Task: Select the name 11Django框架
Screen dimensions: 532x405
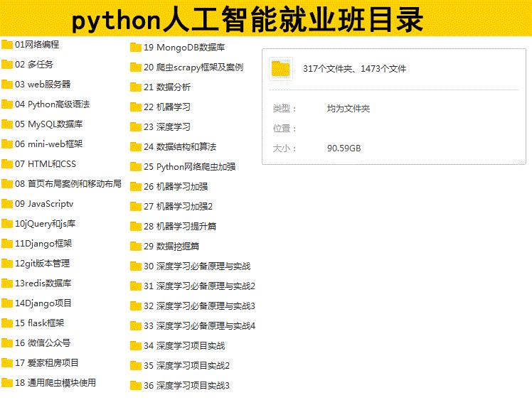Action: pyautogui.click(x=43, y=243)
